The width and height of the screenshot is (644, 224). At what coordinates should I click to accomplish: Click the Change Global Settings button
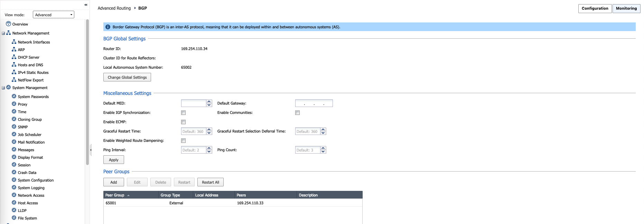click(127, 77)
